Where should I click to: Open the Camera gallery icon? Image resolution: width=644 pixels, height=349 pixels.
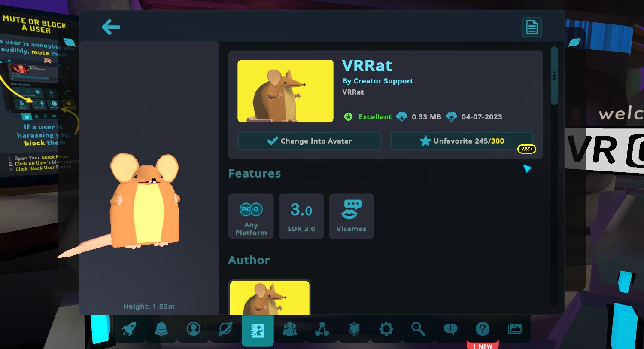(514, 328)
